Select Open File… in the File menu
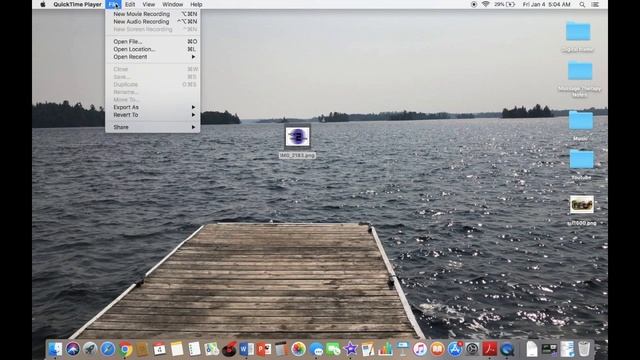Image resolution: width=640 pixels, height=360 pixels. (x=153, y=42)
